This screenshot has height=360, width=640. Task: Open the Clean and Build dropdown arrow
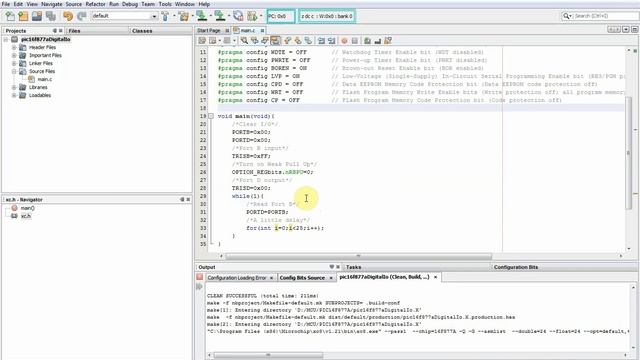pos(193,16)
